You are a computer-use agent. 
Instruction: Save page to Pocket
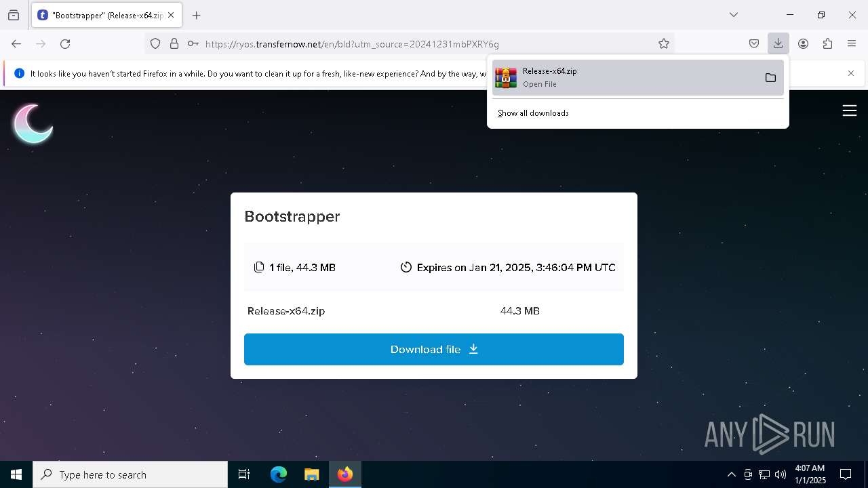(x=754, y=44)
